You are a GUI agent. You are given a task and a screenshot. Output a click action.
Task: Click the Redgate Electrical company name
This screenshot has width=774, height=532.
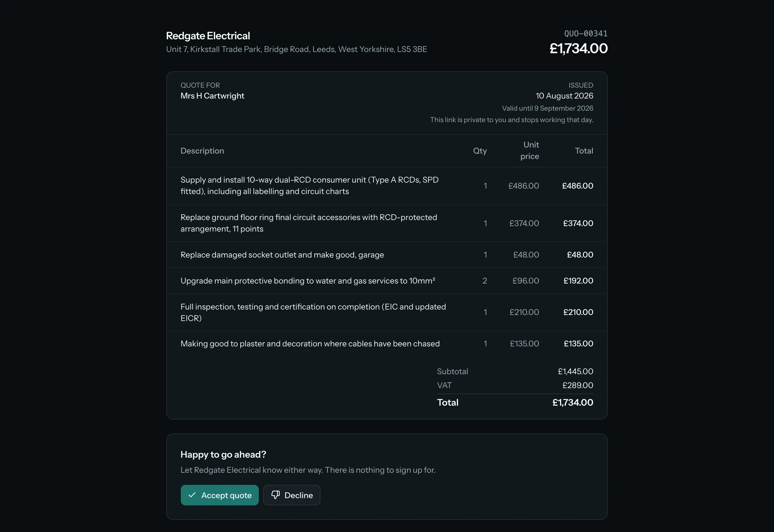pyautogui.click(x=208, y=36)
